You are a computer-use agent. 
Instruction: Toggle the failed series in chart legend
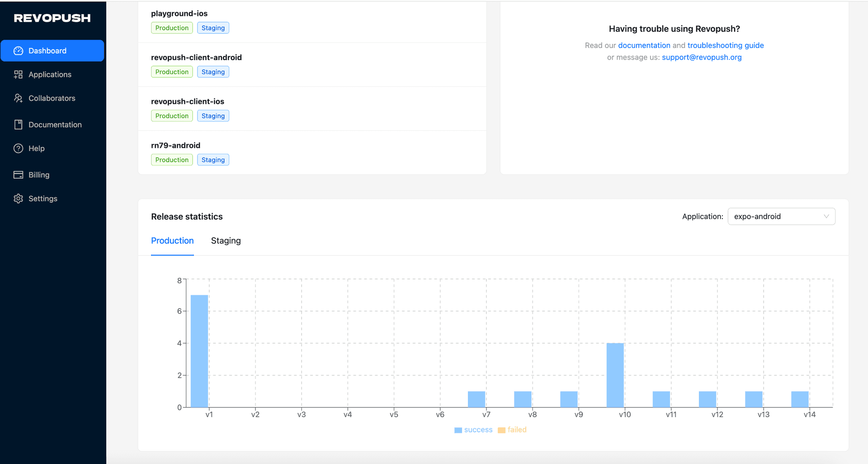tap(512, 430)
